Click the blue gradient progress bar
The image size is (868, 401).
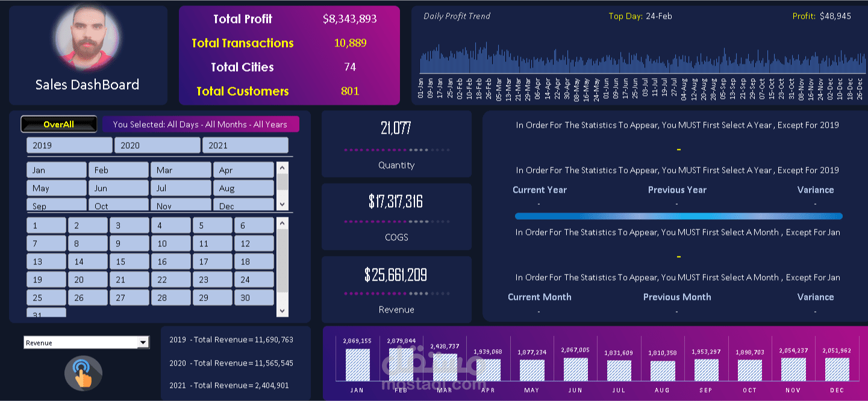(679, 216)
